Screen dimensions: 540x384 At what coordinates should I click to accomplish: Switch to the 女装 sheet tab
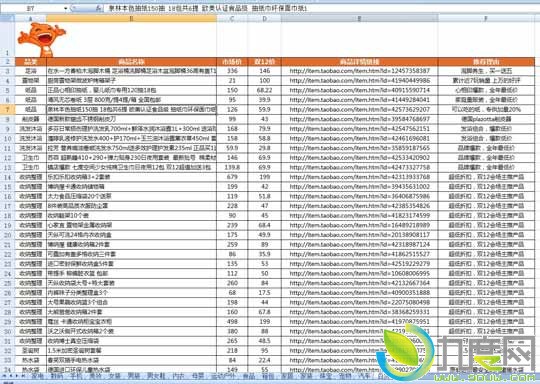tap(115, 376)
